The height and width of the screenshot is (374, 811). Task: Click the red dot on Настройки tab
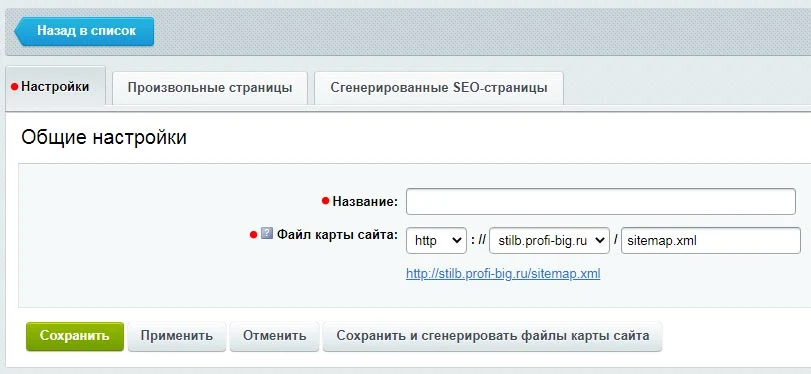[x=14, y=87]
